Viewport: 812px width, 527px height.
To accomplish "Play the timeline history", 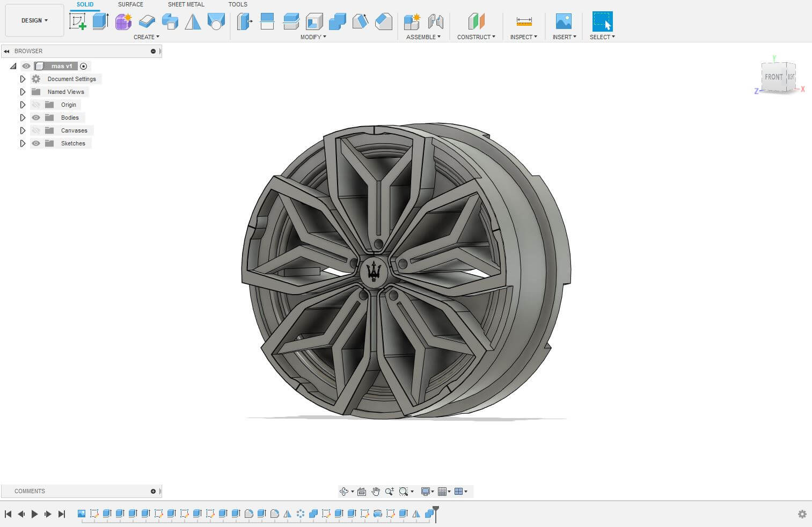I will [x=35, y=514].
